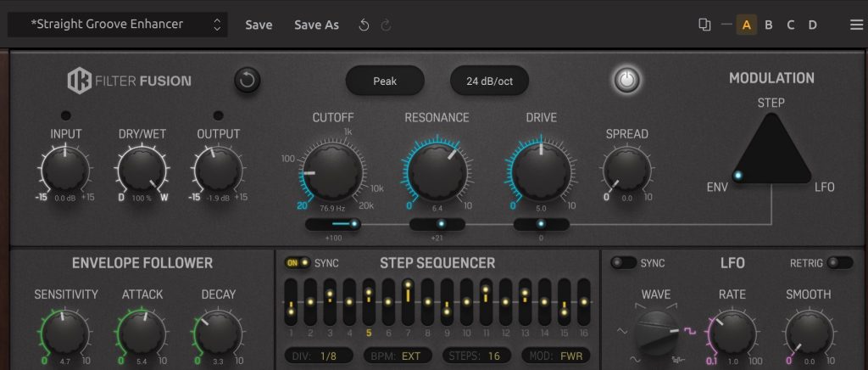Screen dimensions: 868x370
Task: Click the Save As button
Action: [x=316, y=25]
